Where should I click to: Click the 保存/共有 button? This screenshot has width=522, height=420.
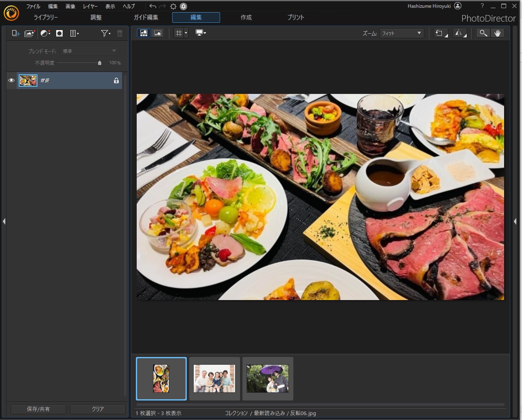click(x=38, y=409)
